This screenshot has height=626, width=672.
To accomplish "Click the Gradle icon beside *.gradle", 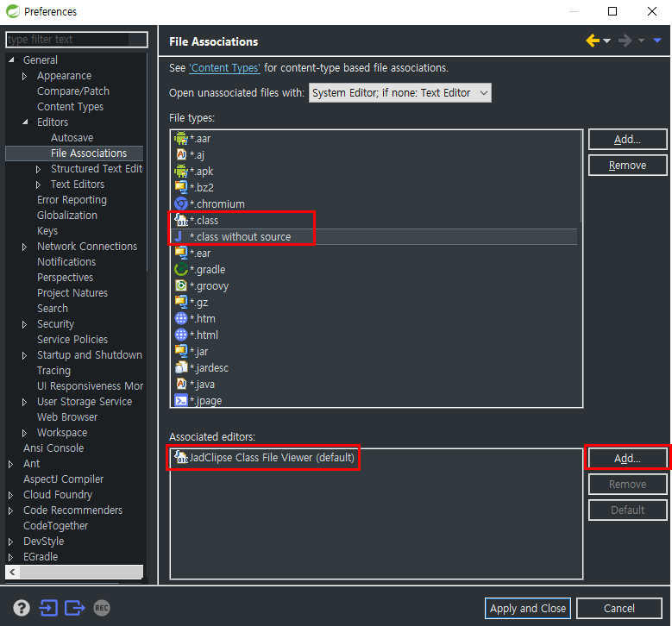I will click(x=181, y=269).
